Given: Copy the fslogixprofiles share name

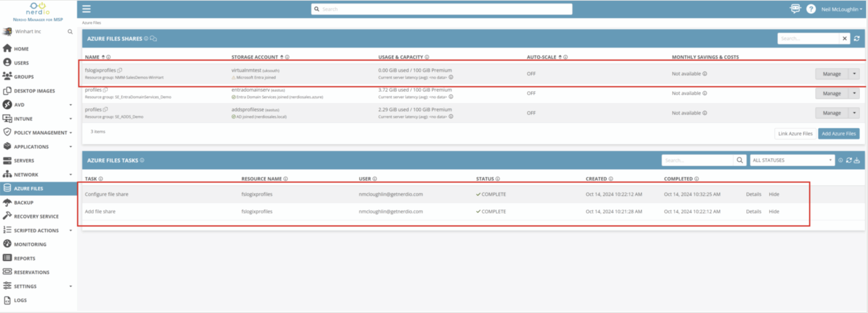Looking at the screenshot, I should coord(120,70).
